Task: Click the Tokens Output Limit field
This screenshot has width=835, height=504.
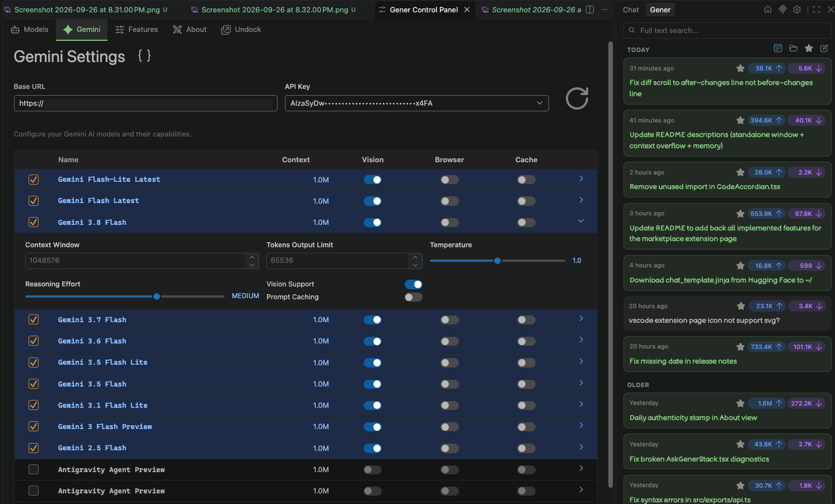Action: tap(344, 261)
